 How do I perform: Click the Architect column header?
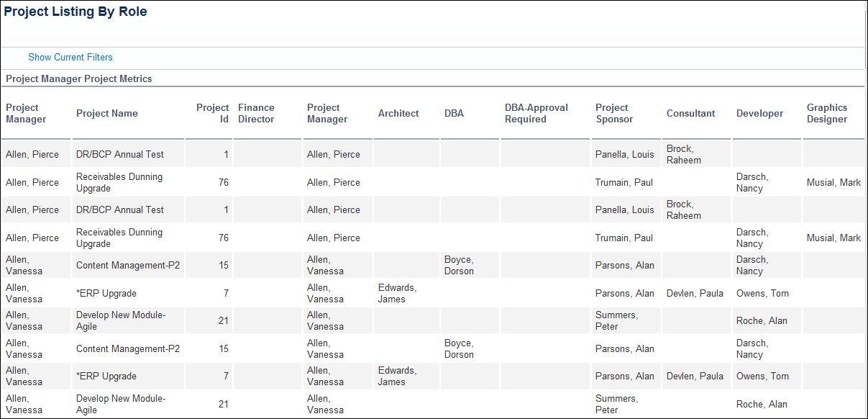(x=398, y=114)
